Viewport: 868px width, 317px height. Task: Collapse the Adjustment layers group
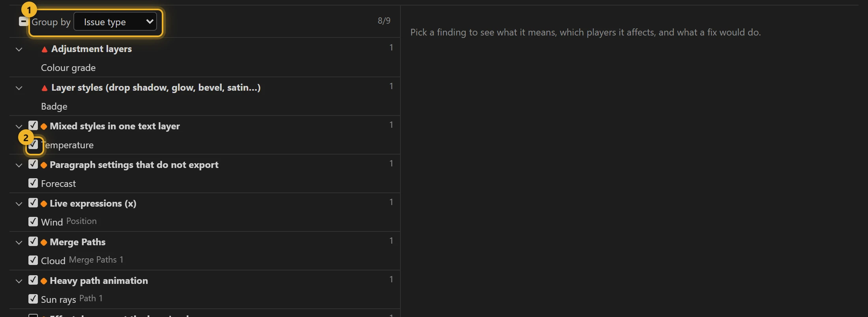19,49
